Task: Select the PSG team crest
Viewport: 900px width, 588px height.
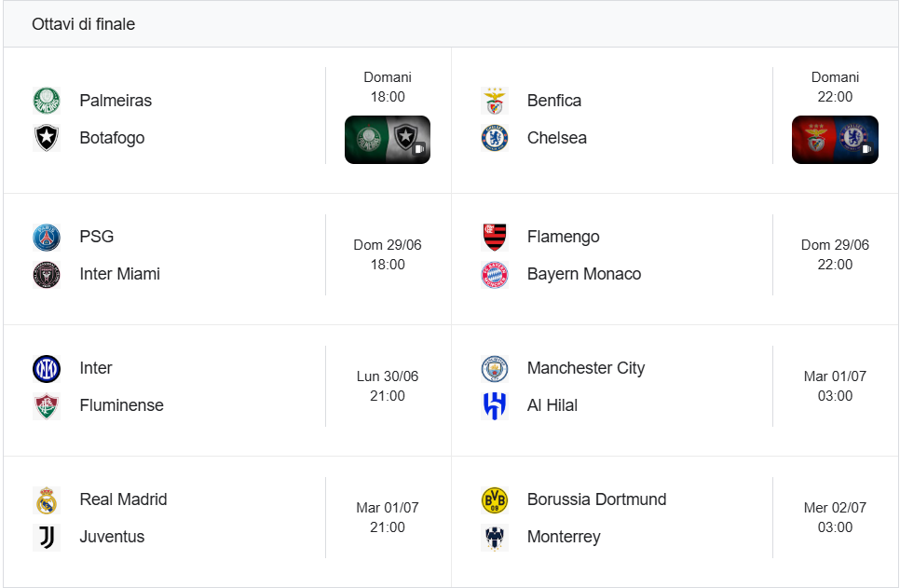Action: coord(47,237)
